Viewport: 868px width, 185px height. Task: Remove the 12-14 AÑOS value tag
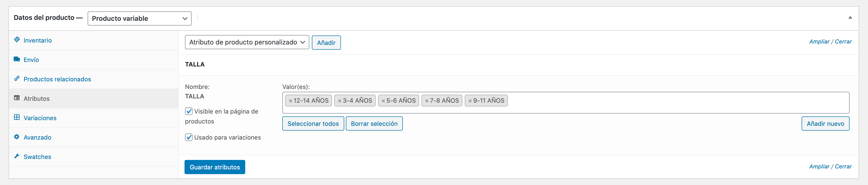[x=290, y=101]
